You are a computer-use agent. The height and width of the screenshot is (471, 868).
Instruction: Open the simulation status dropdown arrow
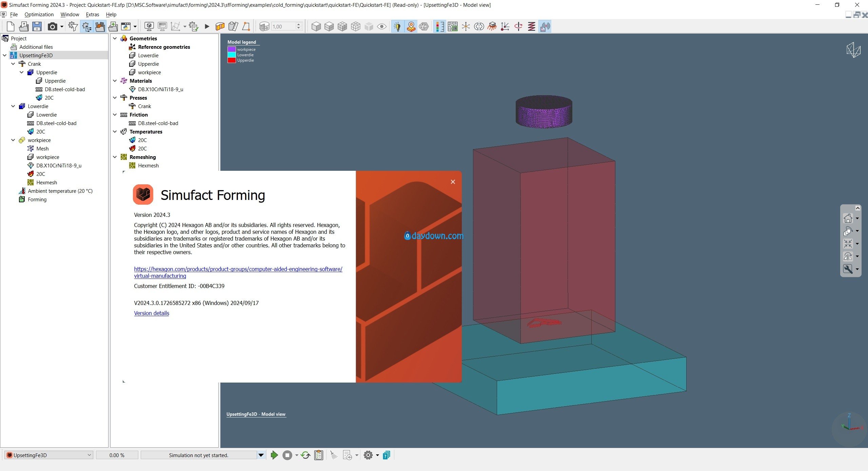pos(261,455)
